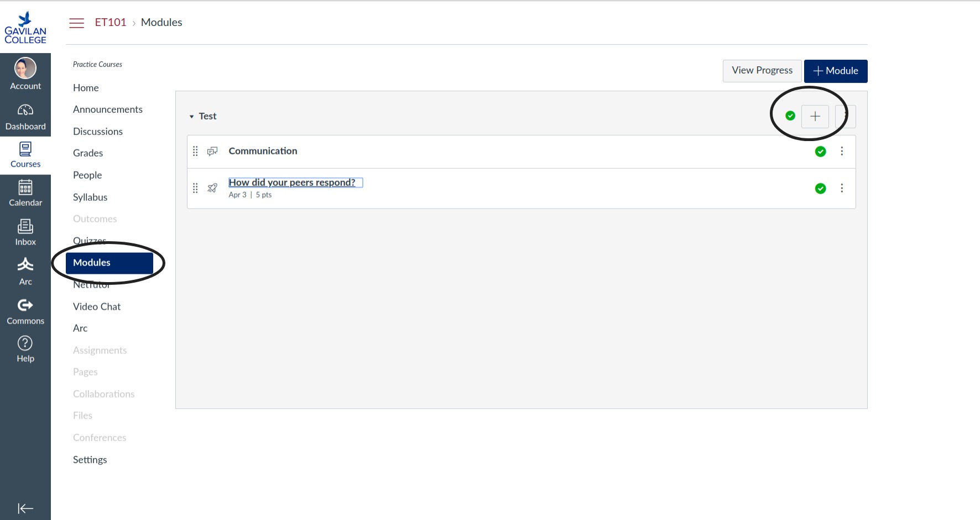Select Modules in course navigation
The height and width of the screenshot is (520, 980).
(109, 263)
